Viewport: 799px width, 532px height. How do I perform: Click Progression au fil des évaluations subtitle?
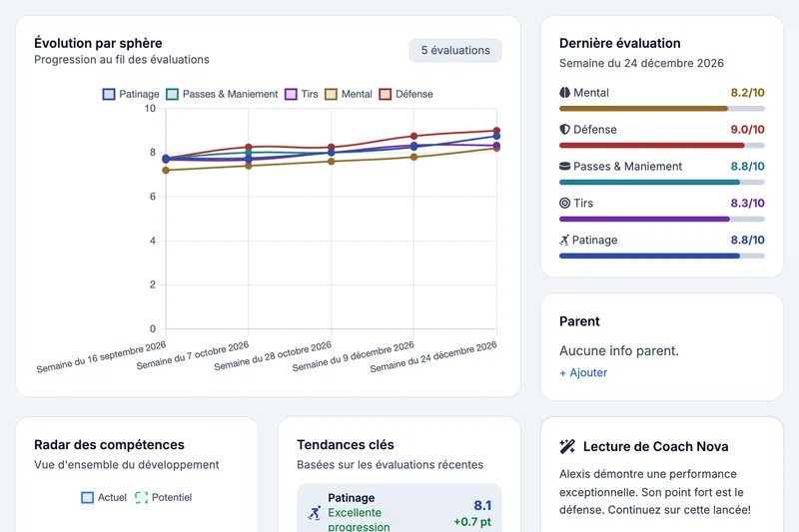click(x=122, y=60)
